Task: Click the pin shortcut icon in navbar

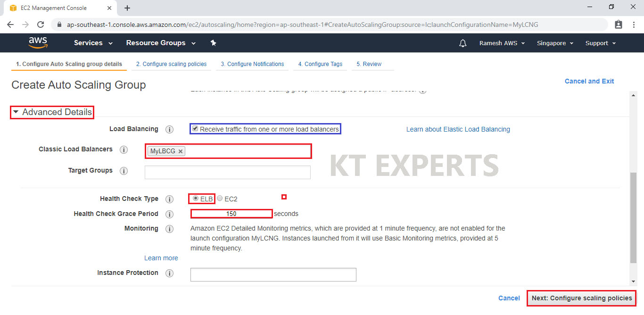Action: coord(213,43)
